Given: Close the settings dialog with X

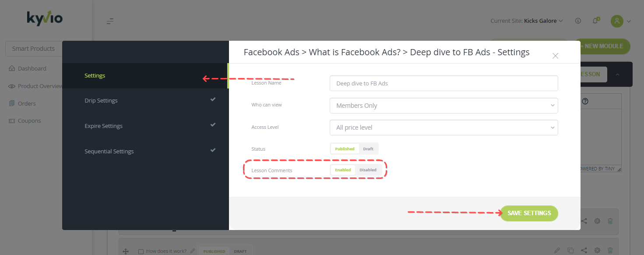Looking at the screenshot, I should coord(555,56).
